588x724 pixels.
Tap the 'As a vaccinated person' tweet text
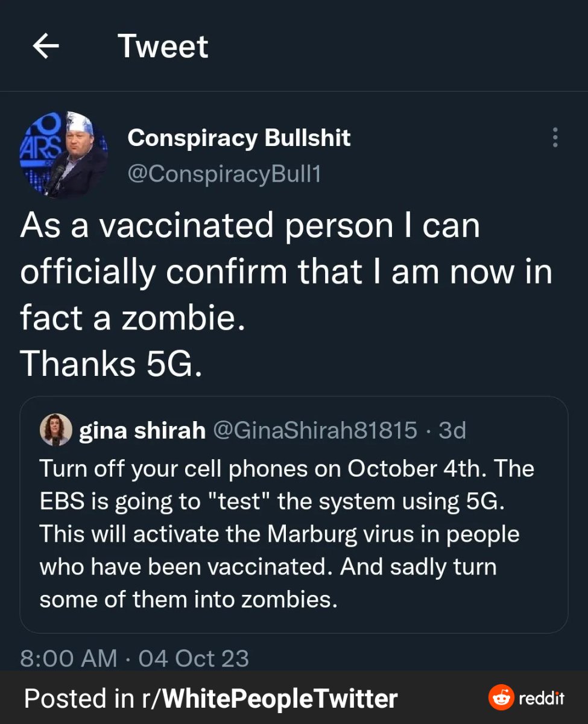pyautogui.click(x=250, y=226)
